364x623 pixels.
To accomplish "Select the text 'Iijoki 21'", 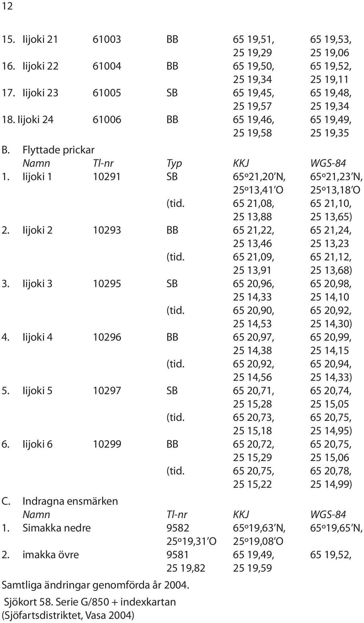I will (40, 39).
